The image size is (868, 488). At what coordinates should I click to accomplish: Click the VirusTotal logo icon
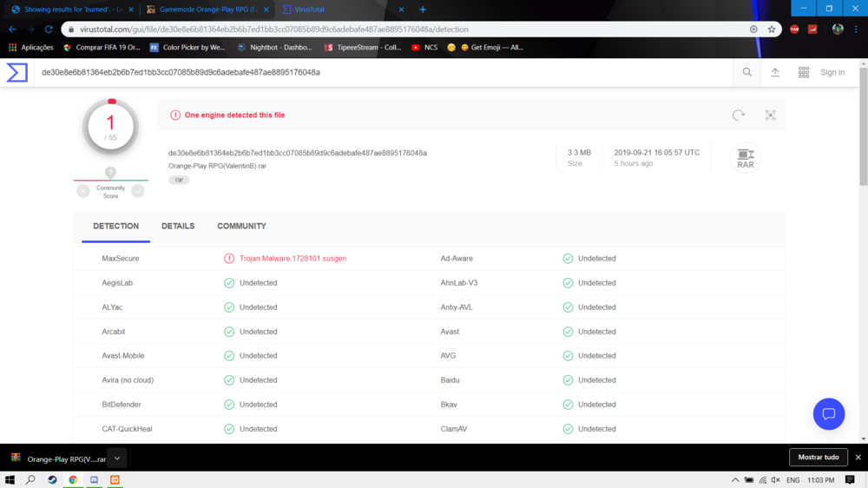tap(16, 73)
